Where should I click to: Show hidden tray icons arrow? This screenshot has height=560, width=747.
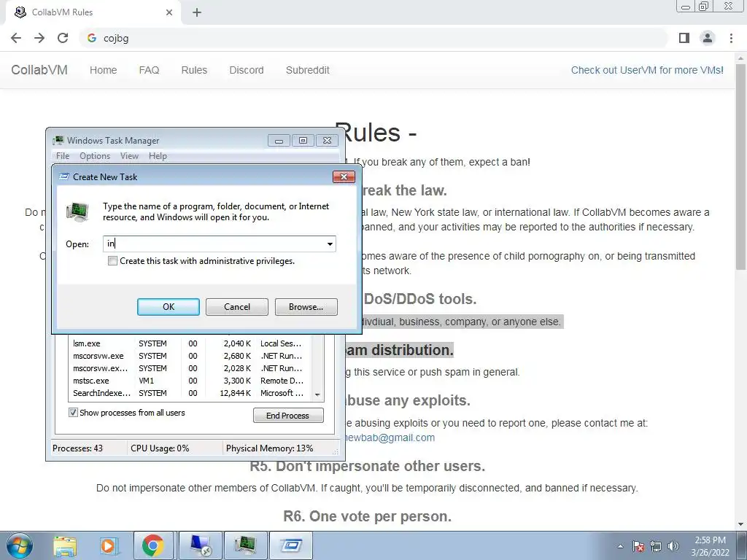pos(620,546)
